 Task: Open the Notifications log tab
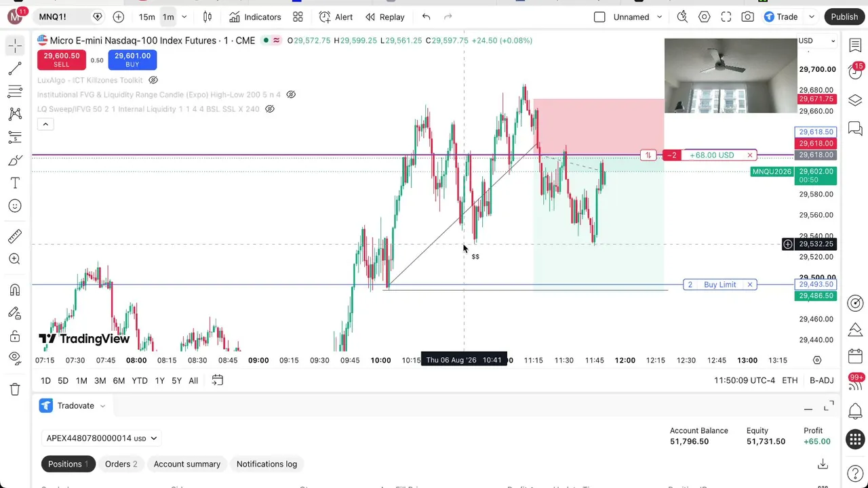point(267,464)
